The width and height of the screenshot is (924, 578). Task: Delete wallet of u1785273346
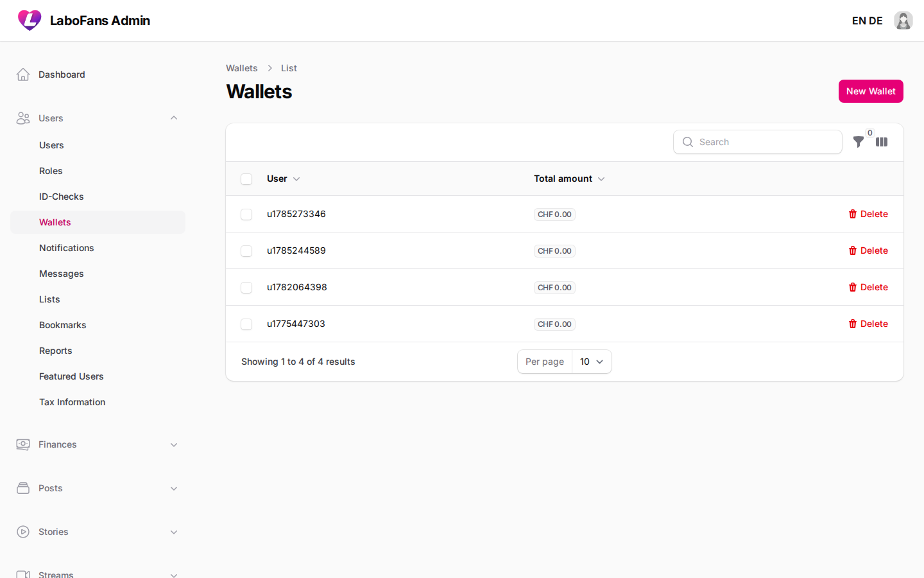(868, 214)
